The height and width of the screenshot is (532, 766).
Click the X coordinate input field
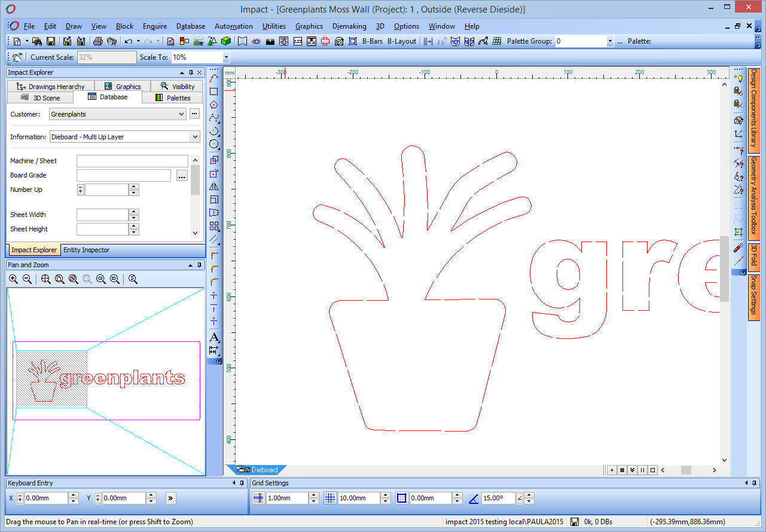[x=47, y=498]
